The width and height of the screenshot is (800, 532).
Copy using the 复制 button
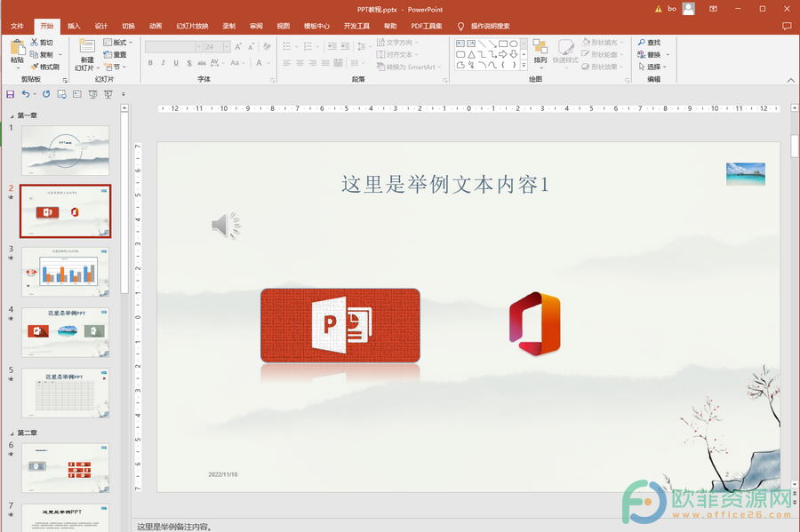coord(41,54)
